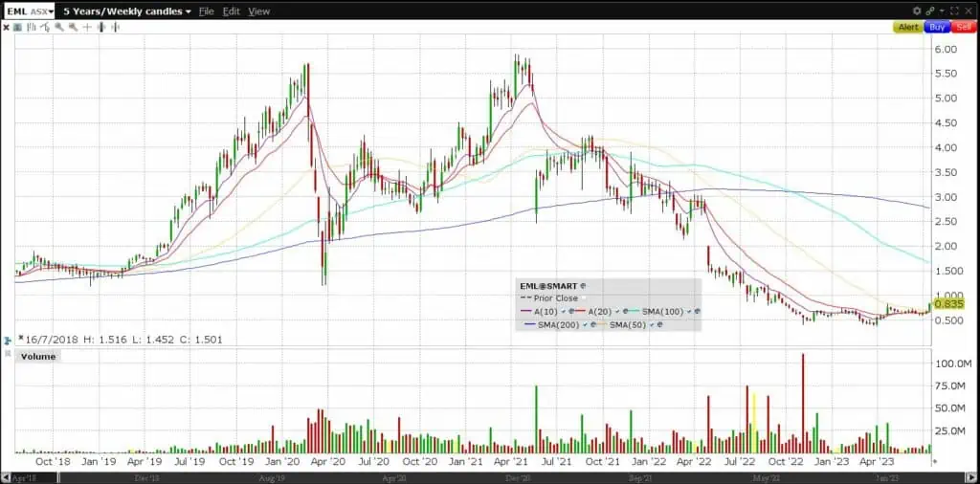Click the yellow Alert button
Image resolution: width=980 pixels, height=484 pixels.
(908, 28)
